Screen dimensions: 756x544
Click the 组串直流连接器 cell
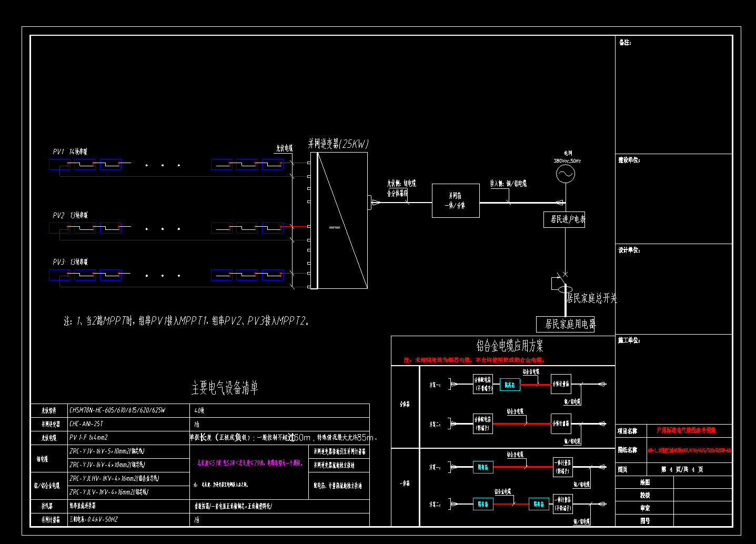click(x=129, y=506)
